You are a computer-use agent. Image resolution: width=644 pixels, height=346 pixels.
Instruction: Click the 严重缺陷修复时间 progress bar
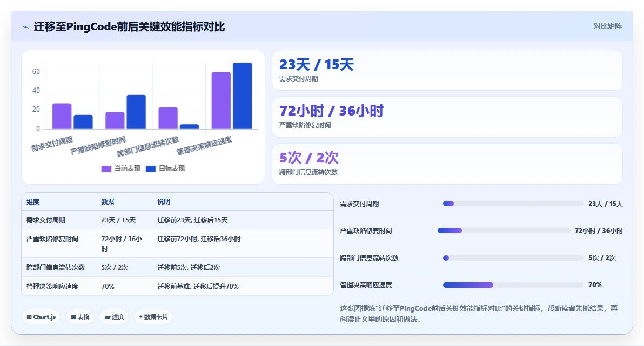coord(504,230)
